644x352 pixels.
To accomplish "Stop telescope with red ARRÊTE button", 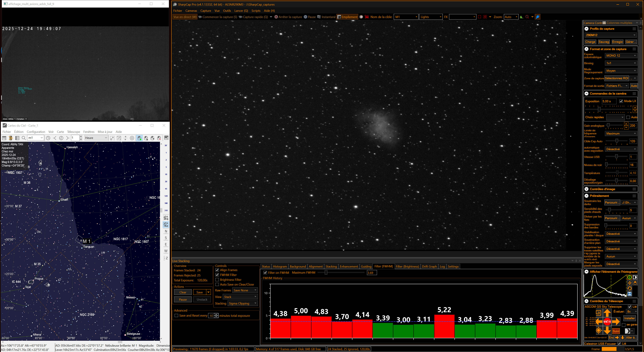I will 607,321.
